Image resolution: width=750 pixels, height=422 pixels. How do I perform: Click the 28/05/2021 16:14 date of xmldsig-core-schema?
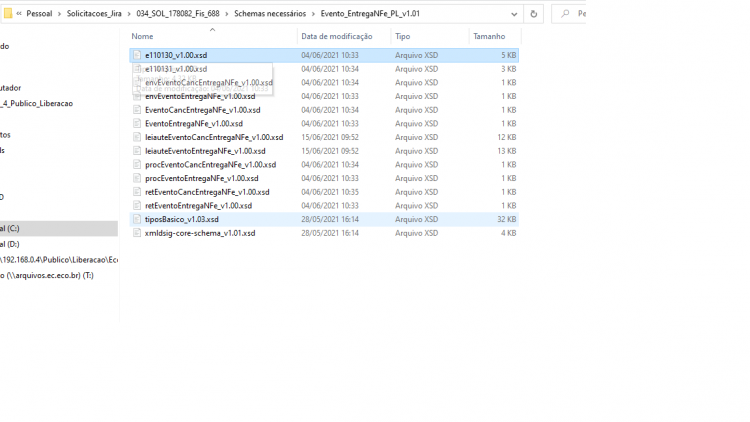coord(330,233)
